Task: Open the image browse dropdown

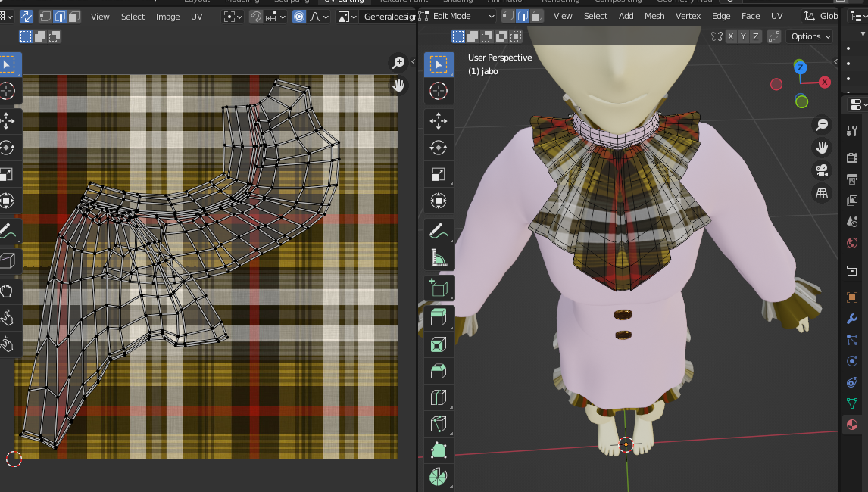Action: [347, 17]
